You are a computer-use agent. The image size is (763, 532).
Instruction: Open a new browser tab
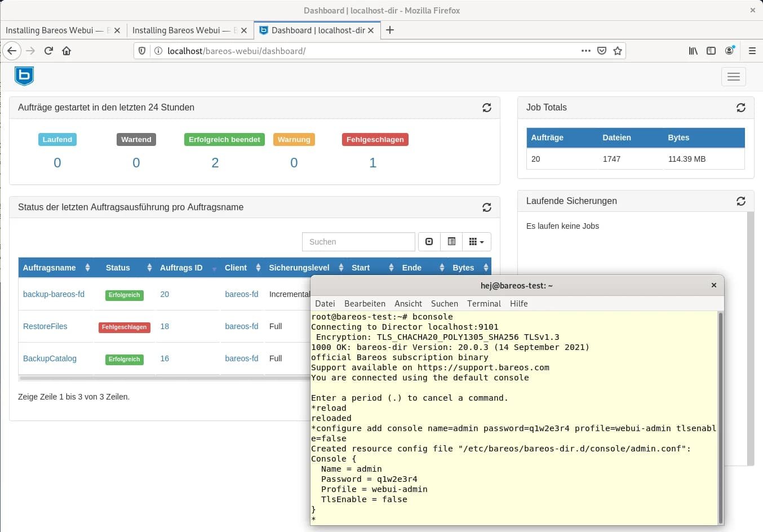click(389, 30)
